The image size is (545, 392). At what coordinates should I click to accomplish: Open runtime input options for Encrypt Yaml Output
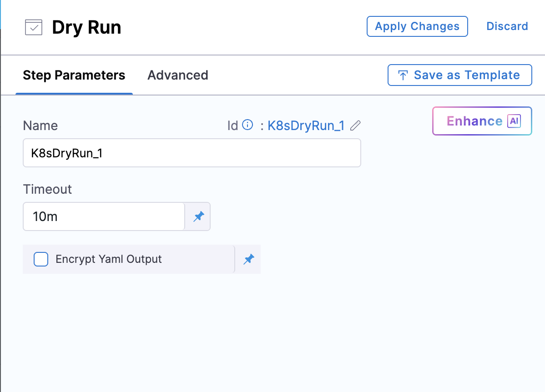[249, 259]
